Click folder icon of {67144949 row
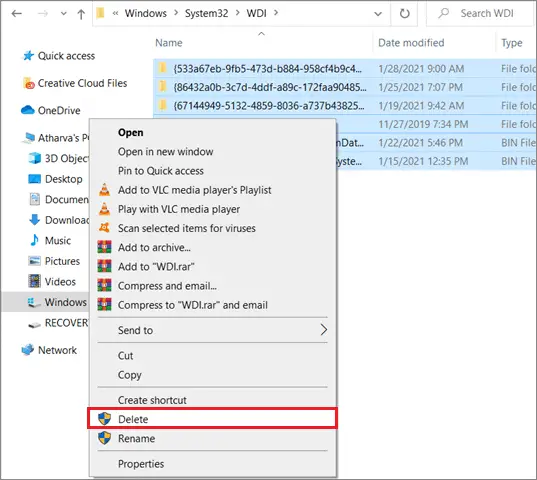Viewport: 537px width, 480px height. click(163, 105)
